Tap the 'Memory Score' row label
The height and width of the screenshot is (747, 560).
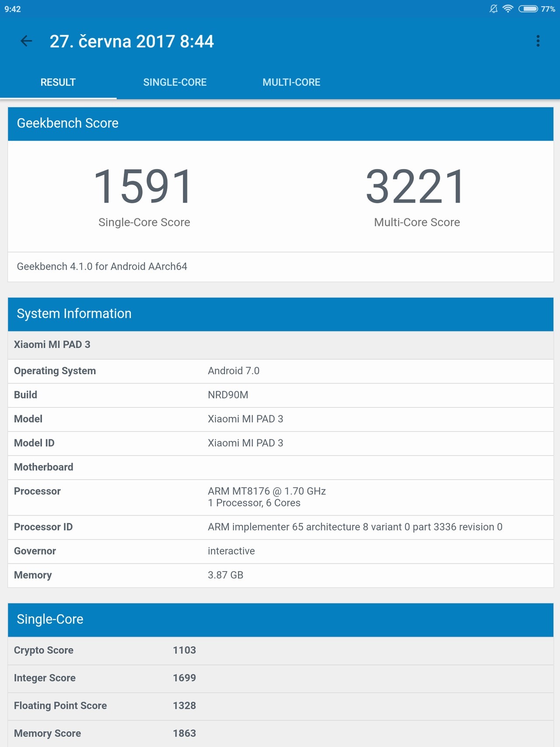(47, 733)
